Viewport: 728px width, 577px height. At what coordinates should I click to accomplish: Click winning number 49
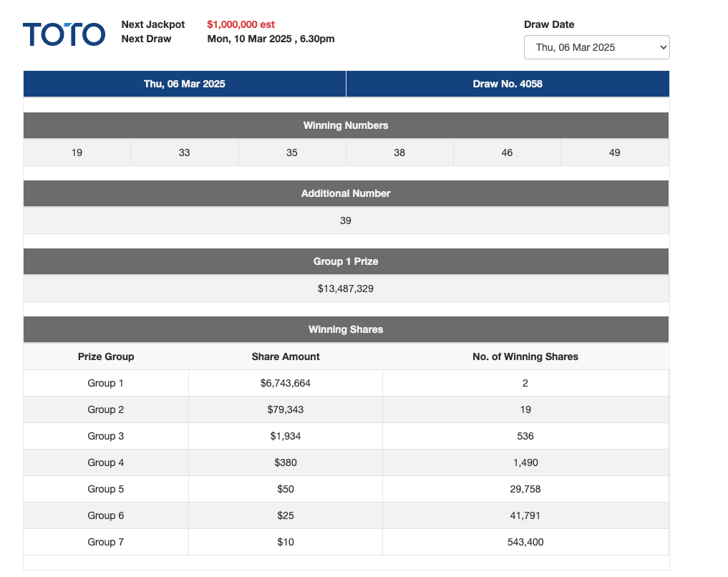[615, 152]
